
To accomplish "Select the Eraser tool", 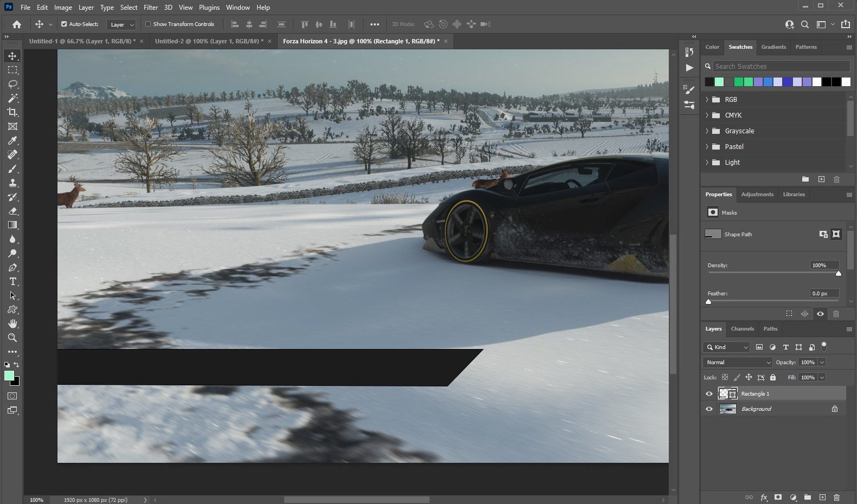I will (12, 211).
